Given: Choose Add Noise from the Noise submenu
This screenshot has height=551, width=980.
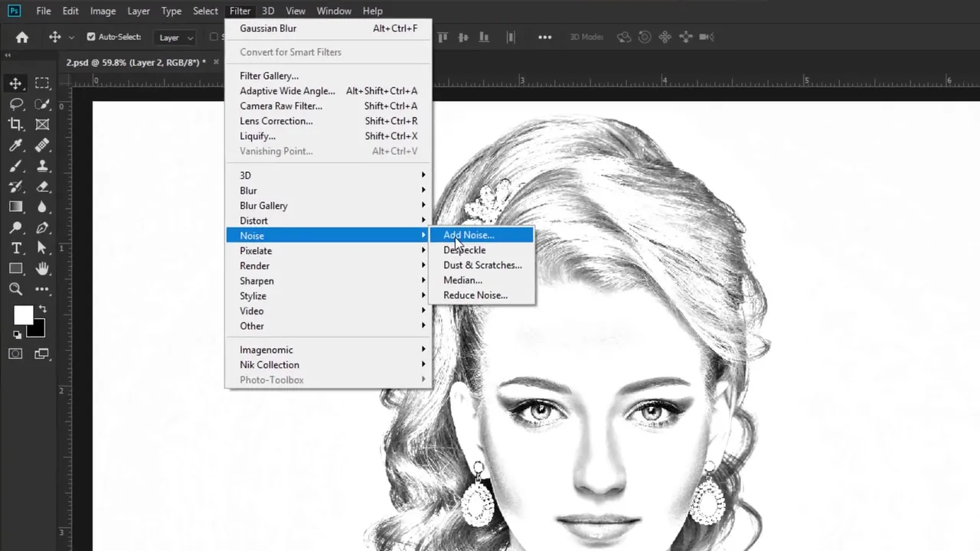Looking at the screenshot, I should (482, 235).
